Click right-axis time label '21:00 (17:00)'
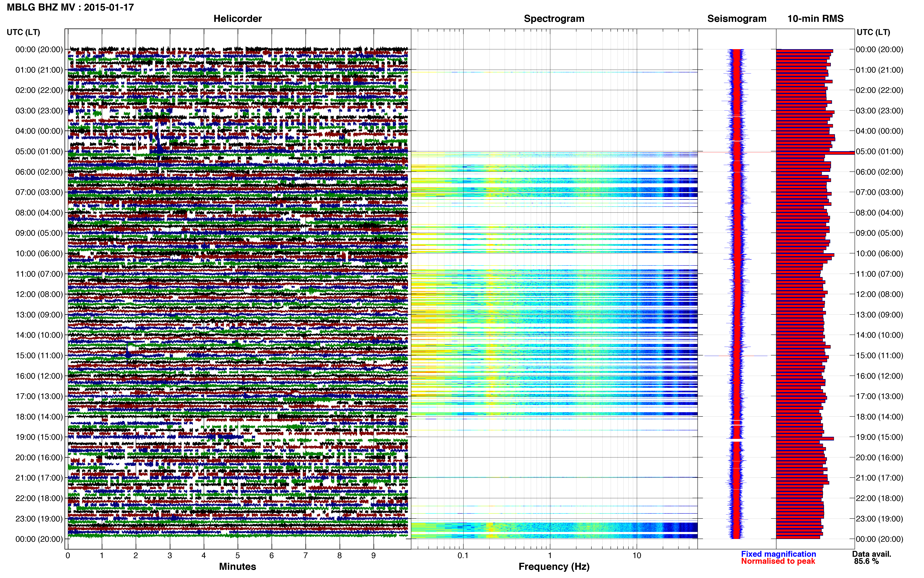Viewport: 924px width, 578px height. click(879, 478)
